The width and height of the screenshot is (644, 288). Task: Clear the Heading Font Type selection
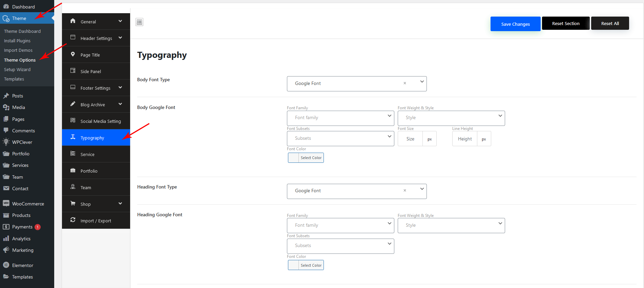coord(404,191)
